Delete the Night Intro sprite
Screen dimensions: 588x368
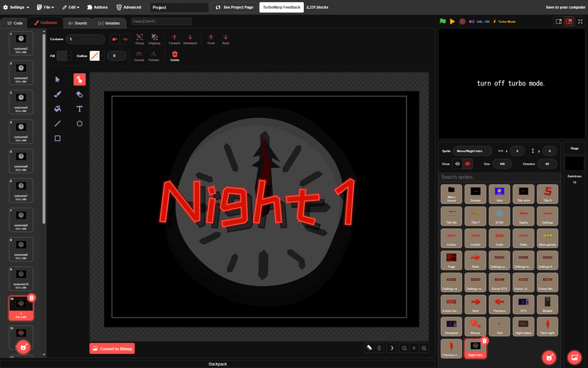pos(484,341)
